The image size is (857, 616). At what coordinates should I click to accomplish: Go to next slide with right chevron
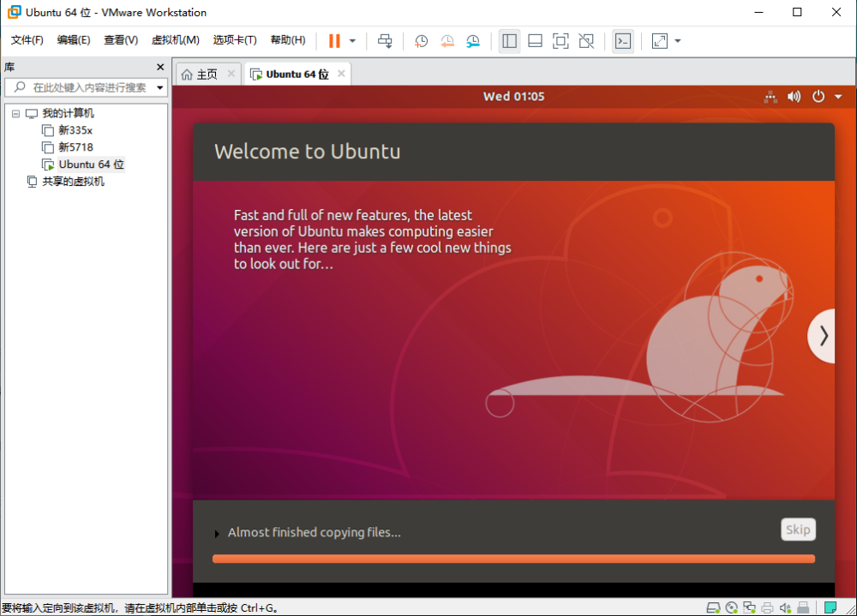coord(823,336)
